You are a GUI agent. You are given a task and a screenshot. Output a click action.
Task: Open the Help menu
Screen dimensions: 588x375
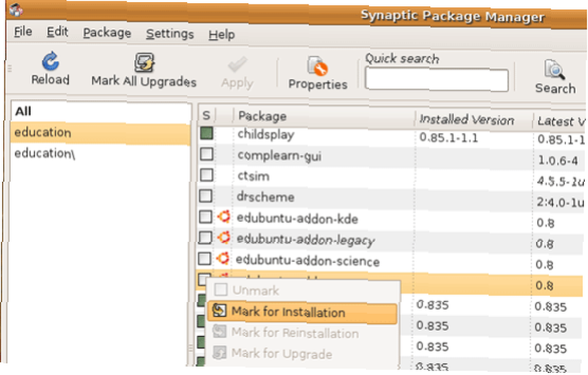(x=222, y=35)
